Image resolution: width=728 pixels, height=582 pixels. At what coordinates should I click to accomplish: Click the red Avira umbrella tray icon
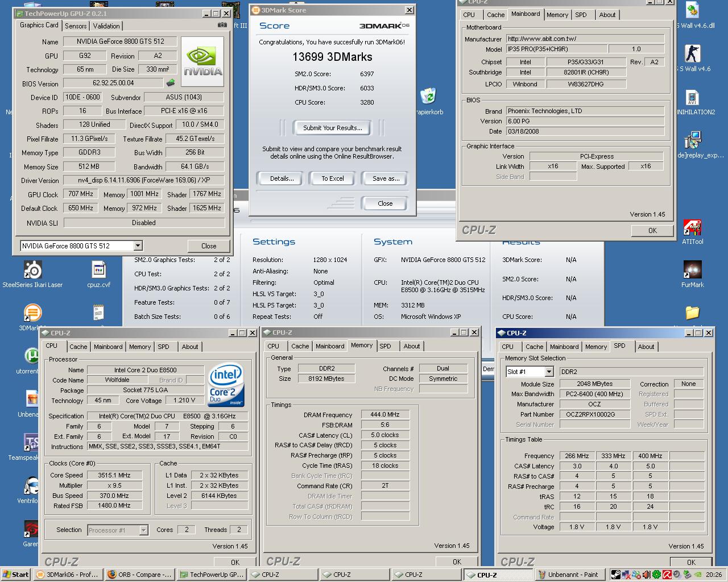[667, 575]
